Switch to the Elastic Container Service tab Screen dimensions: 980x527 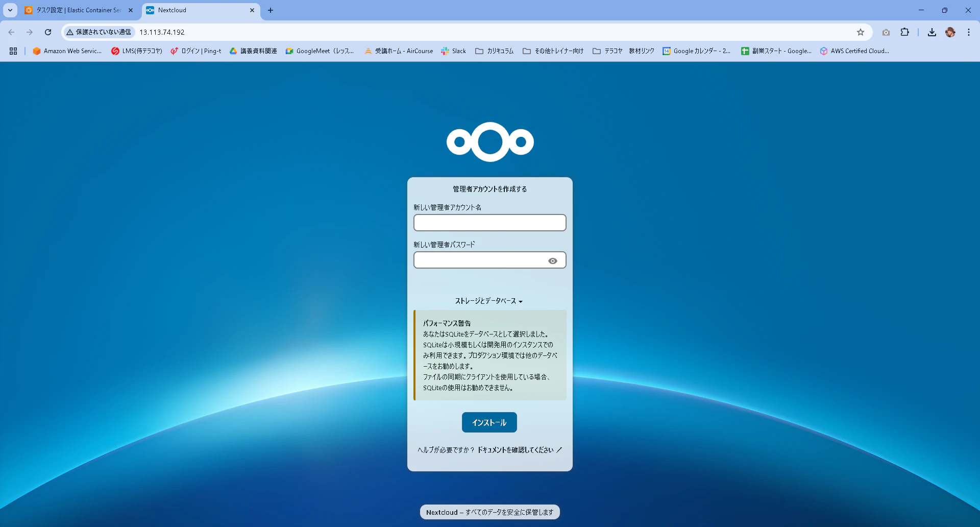tap(79, 10)
